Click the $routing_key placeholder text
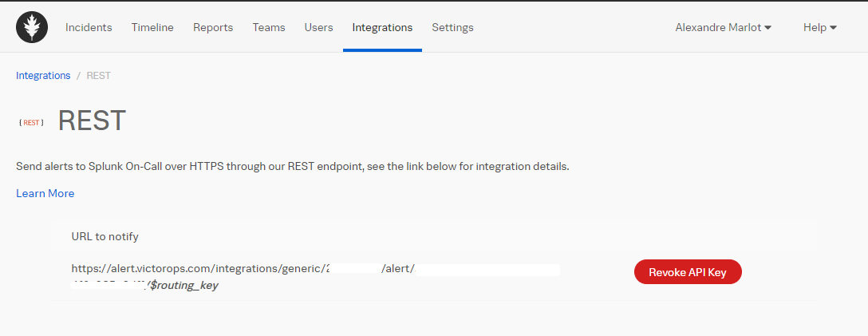This screenshot has height=336, width=868. pos(183,286)
